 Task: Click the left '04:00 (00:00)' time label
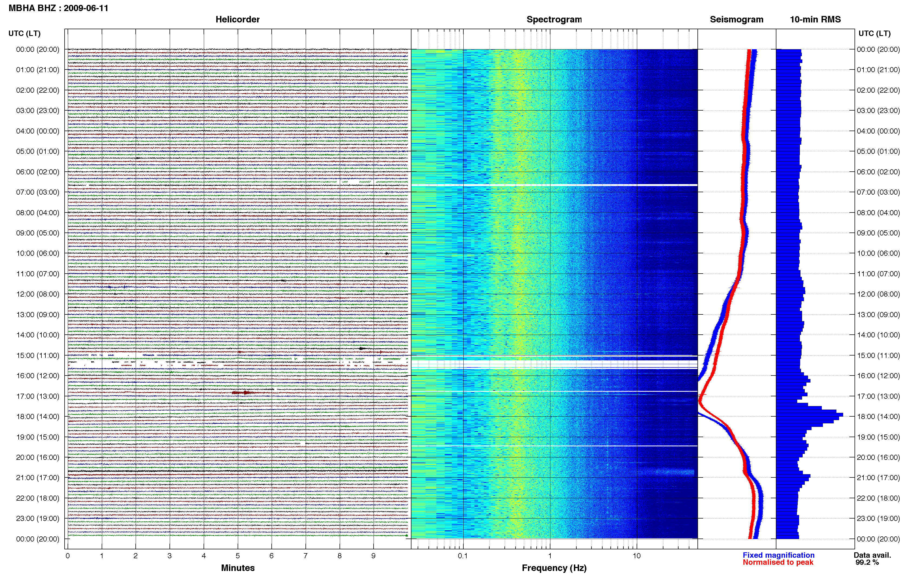pos(38,131)
